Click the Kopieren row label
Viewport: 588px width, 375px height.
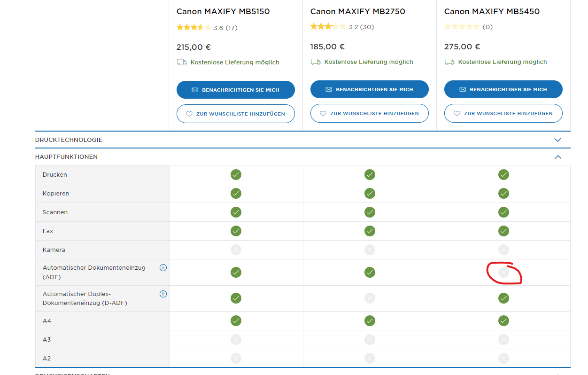tap(56, 194)
